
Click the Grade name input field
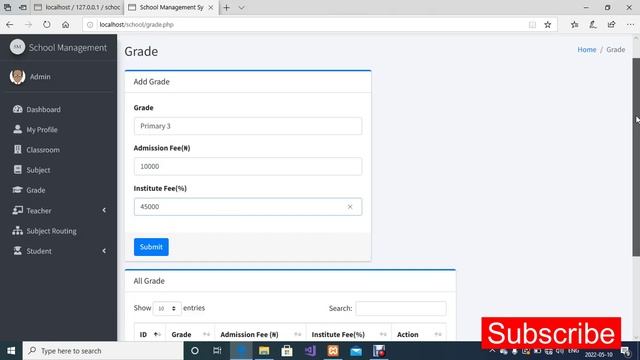click(x=248, y=126)
